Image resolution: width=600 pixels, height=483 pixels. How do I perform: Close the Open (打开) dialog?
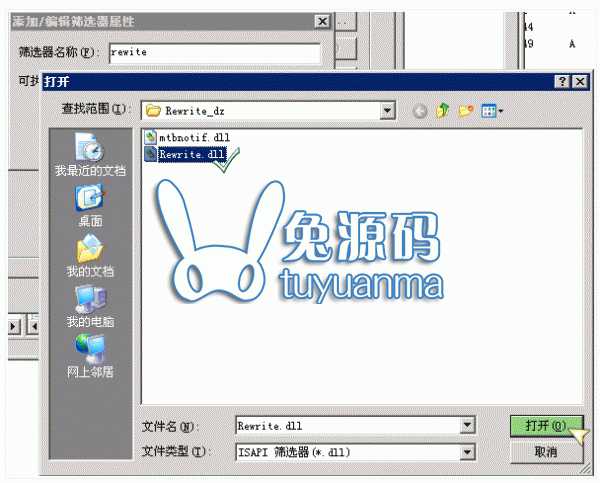(580, 82)
